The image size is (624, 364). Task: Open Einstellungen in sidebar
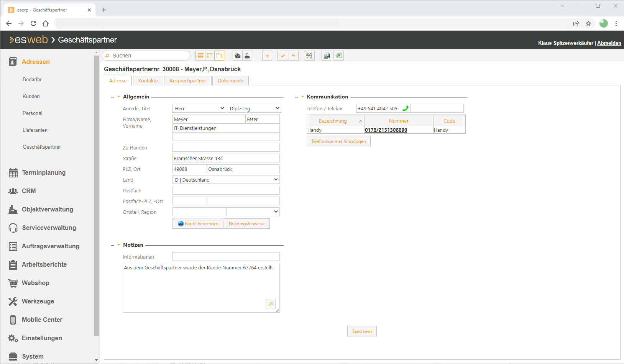(42, 338)
